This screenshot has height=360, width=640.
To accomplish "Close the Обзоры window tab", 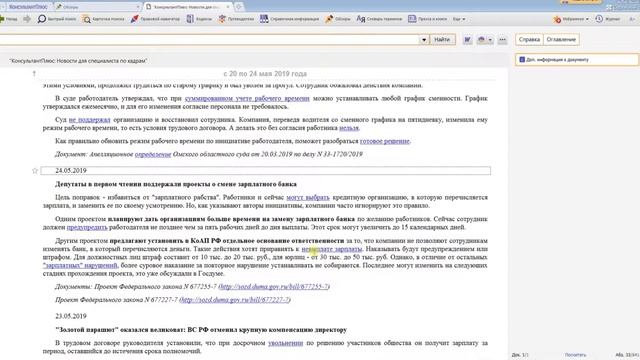I will click(138, 7).
